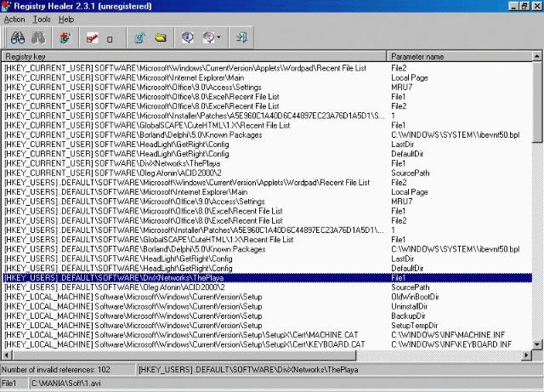The height and width of the screenshot is (392, 544).
Task: Click vertical scrollbar up arrow
Action: pos(537,56)
